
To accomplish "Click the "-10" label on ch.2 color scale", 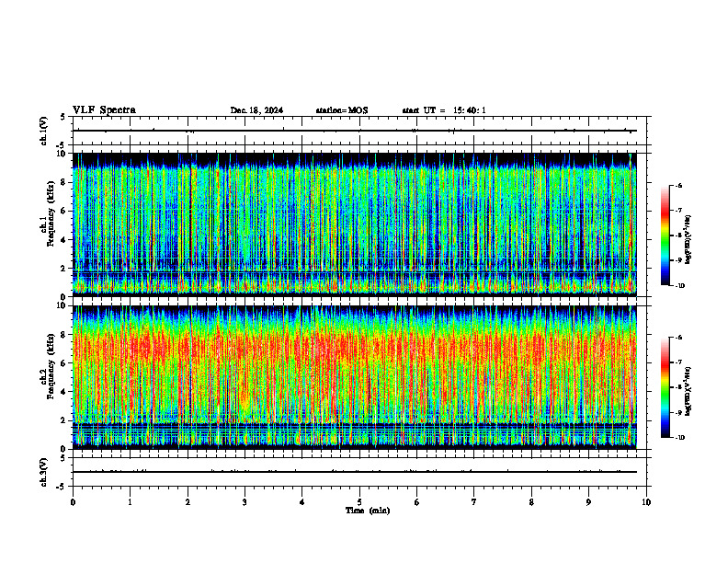I will 679,438.
